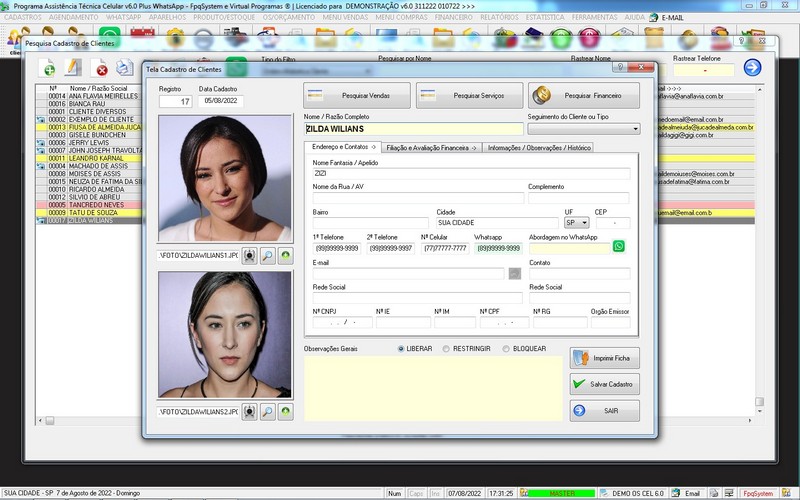
Task: Click the Salvar Cadastro button
Action: [x=605, y=384]
